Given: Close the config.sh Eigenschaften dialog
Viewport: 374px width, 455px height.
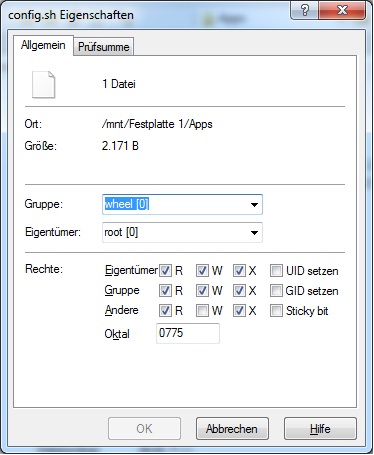Looking at the screenshot, I should click(x=342, y=11).
